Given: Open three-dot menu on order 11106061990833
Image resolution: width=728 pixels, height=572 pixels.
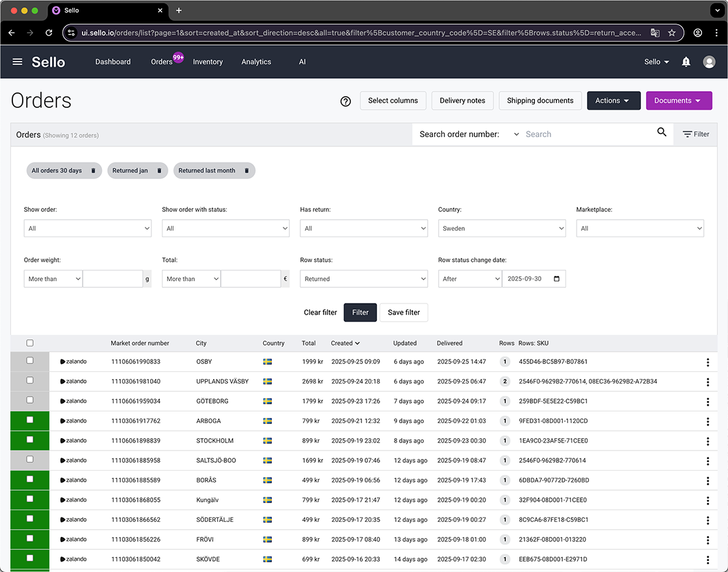Looking at the screenshot, I should [707, 362].
